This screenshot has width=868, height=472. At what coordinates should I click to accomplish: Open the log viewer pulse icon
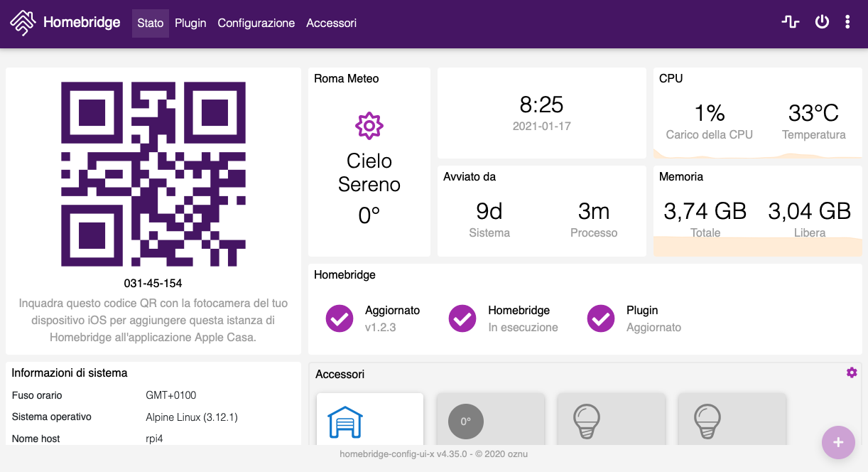pyautogui.click(x=791, y=22)
